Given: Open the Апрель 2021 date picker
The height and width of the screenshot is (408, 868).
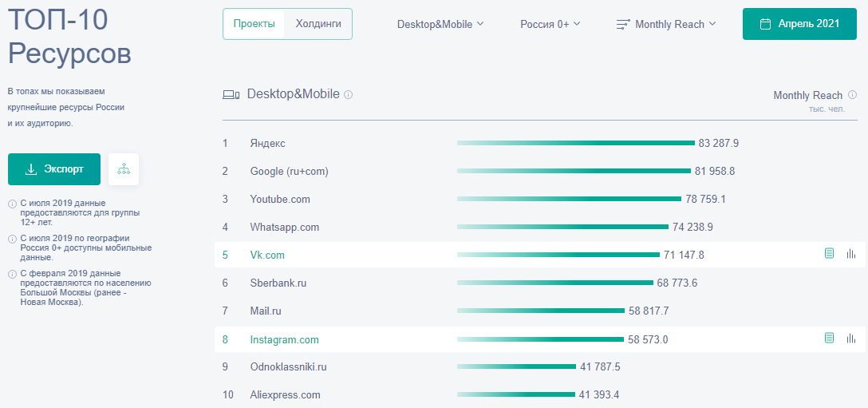Looking at the screenshot, I should 800,24.
